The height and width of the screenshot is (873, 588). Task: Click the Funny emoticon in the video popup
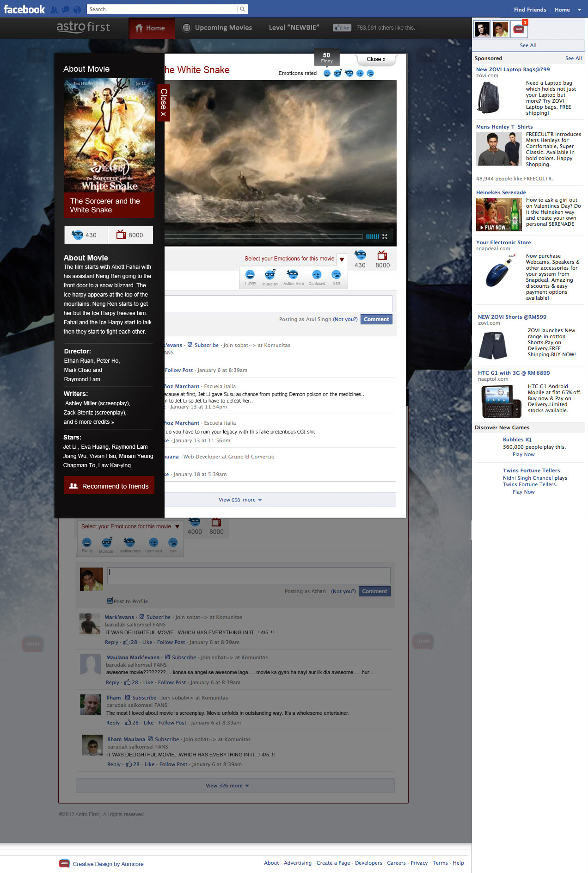coord(250,275)
